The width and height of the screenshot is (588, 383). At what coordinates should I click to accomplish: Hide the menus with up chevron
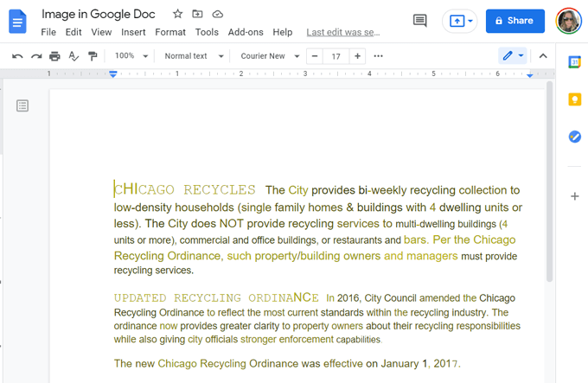pyautogui.click(x=543, y=56)
